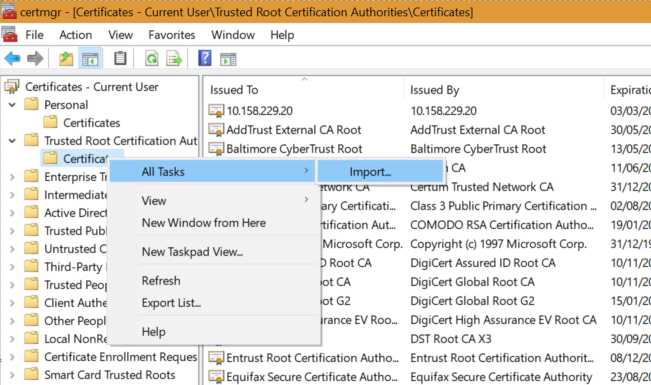
Task: Click the blue Help toolbar icon
Action: pyautogui.click(x=205, y=58)
